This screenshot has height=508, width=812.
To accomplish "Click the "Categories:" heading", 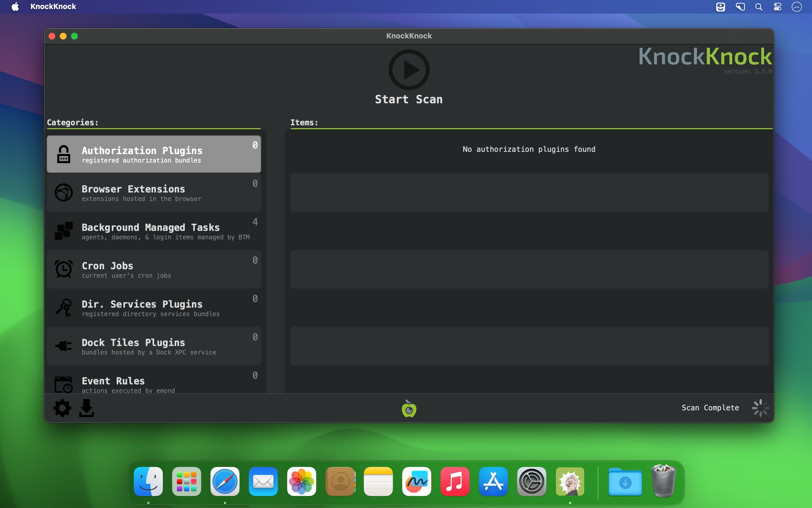I will coord(72,123).
